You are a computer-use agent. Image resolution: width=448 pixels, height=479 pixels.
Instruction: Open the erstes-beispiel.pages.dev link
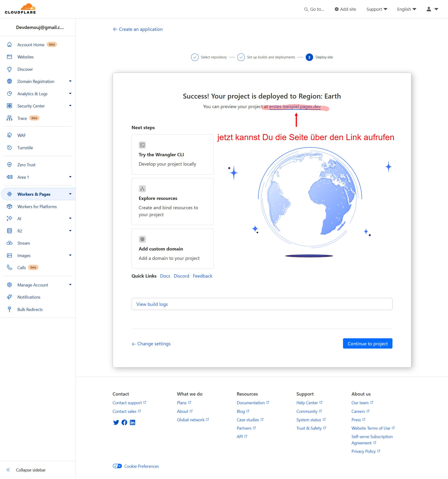pos(295,106)
